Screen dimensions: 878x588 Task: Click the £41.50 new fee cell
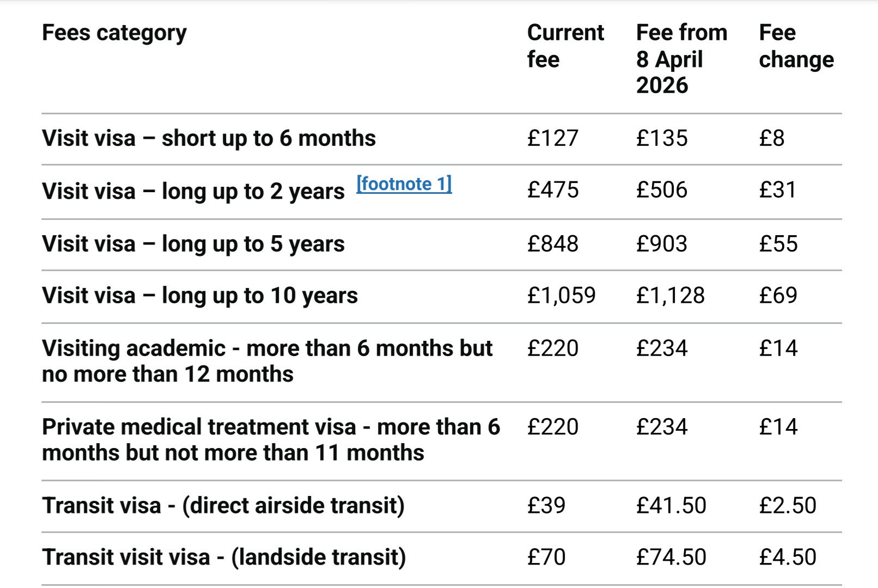click(x=671, y=505)
